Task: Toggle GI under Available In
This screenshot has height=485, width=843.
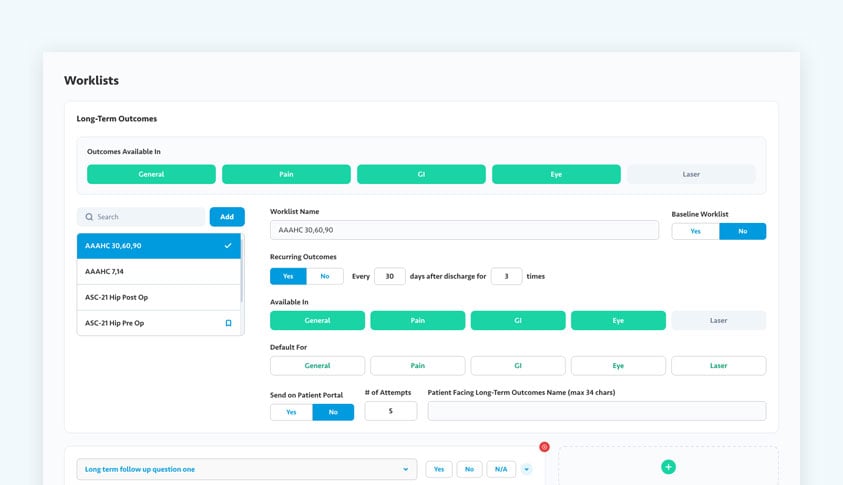Action: click(x=518, y=320)
